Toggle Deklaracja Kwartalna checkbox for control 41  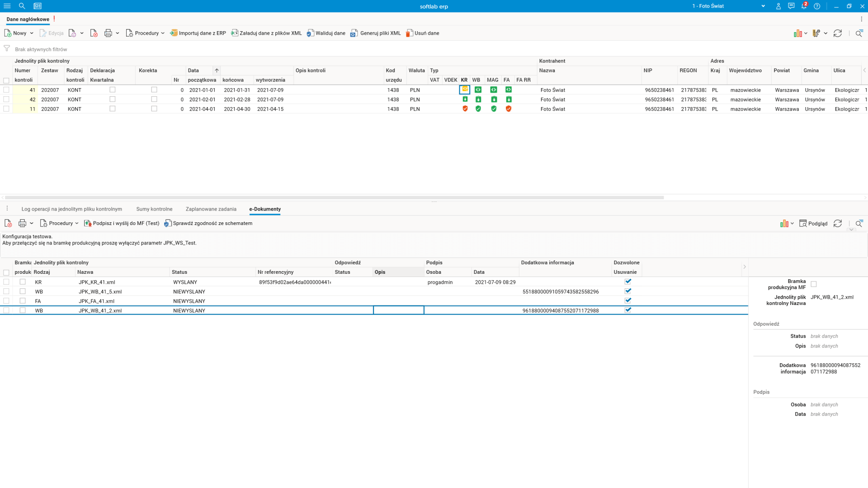pos(113,90)
